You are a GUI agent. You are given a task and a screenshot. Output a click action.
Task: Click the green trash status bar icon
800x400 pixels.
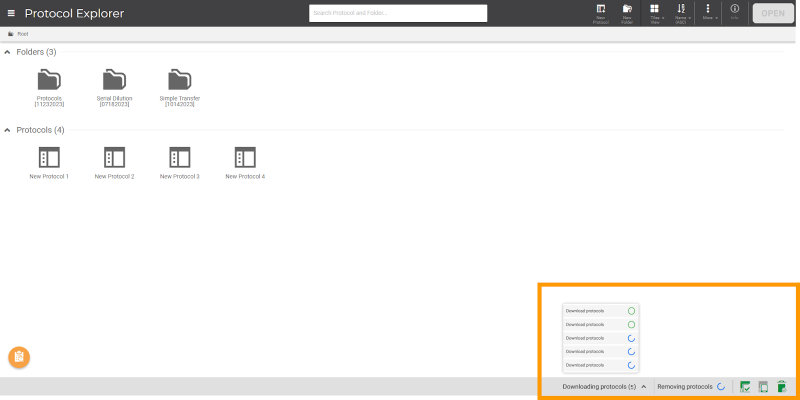(x=781, y=386)
